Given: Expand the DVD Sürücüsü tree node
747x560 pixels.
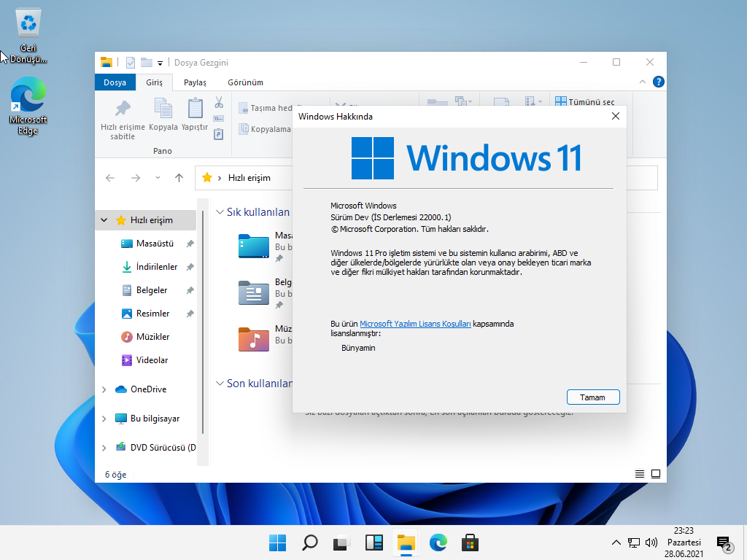Looking at the screenshot, I should coord(104,448).
